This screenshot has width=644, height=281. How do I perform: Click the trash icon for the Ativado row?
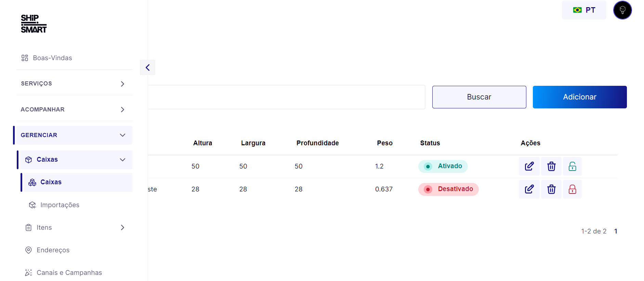tap(551, 166)
